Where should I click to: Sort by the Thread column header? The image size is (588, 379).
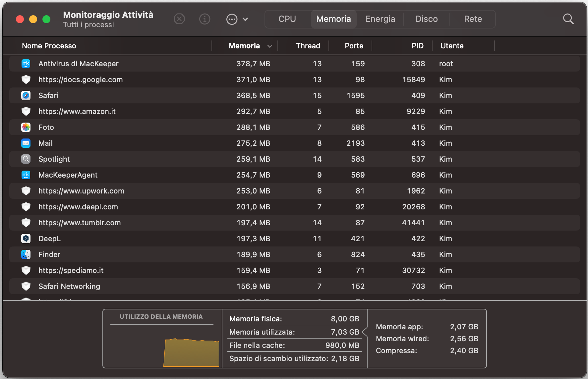point(308,46)
